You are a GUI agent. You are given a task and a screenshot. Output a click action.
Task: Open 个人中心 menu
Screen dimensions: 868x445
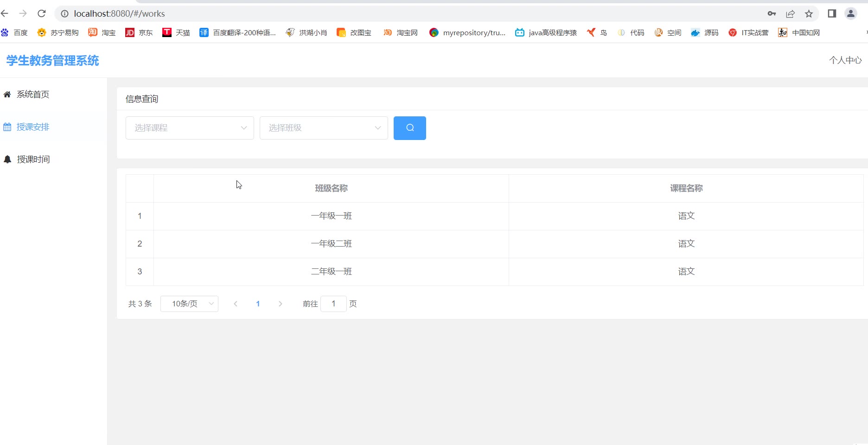click(845, 60)
